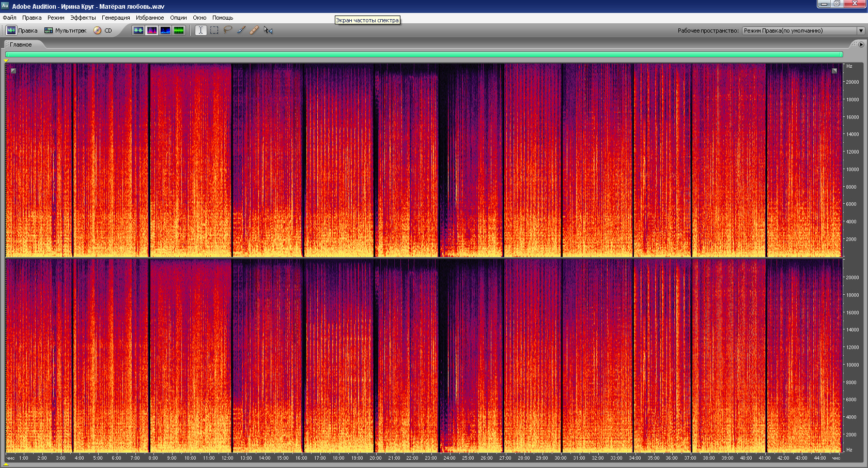Open the Избранное menu

point(150,18)
